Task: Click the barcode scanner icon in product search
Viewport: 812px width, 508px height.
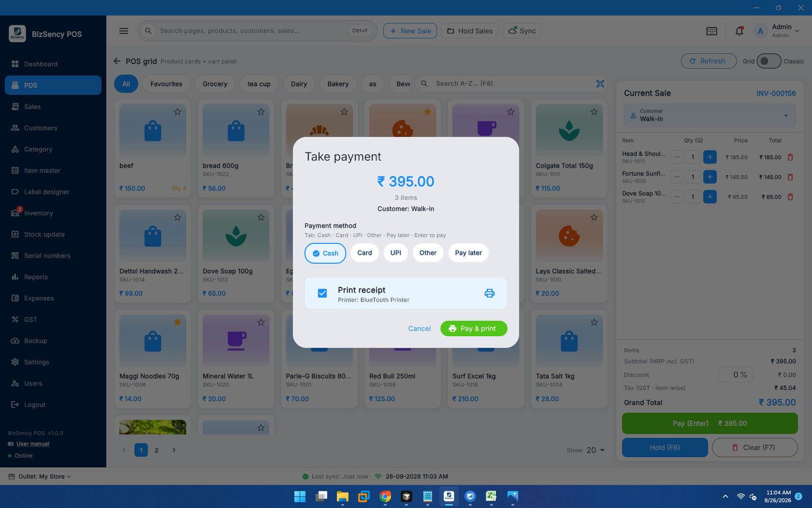Action: (x=600, y=83)
